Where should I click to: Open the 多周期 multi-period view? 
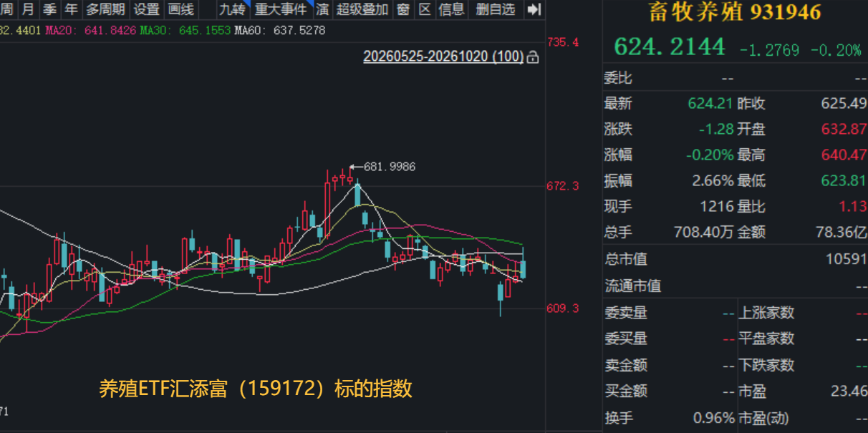(105, 9)
